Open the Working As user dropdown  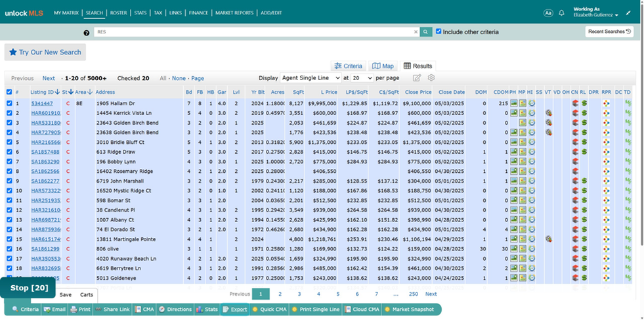595,12
